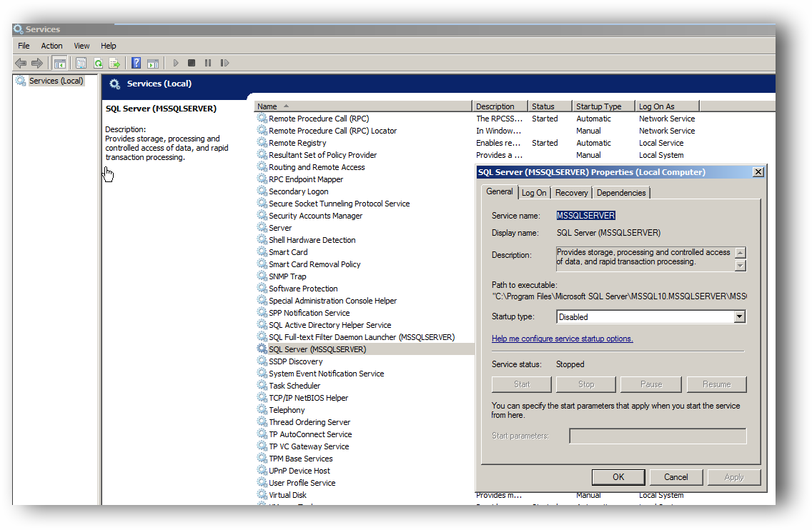
Task: Click the Export List toolbar icon
Action: click(x=114, y=63)
